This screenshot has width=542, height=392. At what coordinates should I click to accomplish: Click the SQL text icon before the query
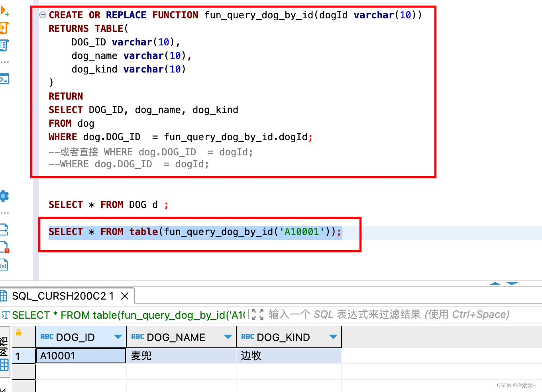click(5, 315)
